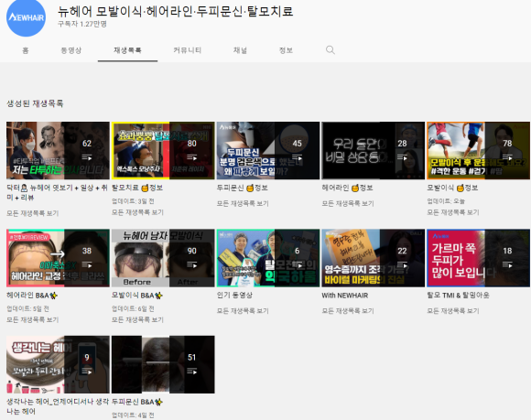The width and height of the screenshot is (531, 420).
Task: View full playlist under 탈모치료 정보
Action: point(137,212)
